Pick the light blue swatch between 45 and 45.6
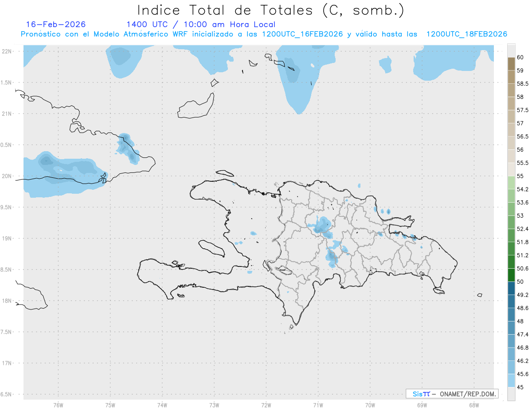The height and width of the screenshot is (411, 532). pyautogui.click(x=511, y=381)
